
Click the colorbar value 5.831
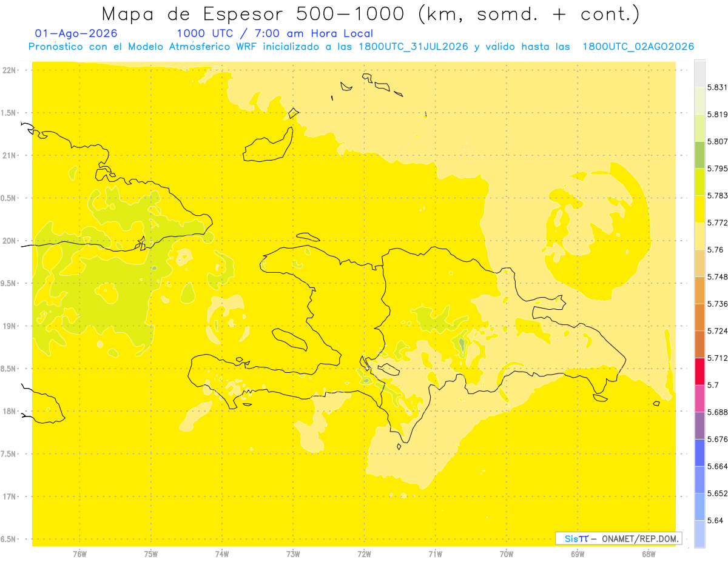[718, 87]
